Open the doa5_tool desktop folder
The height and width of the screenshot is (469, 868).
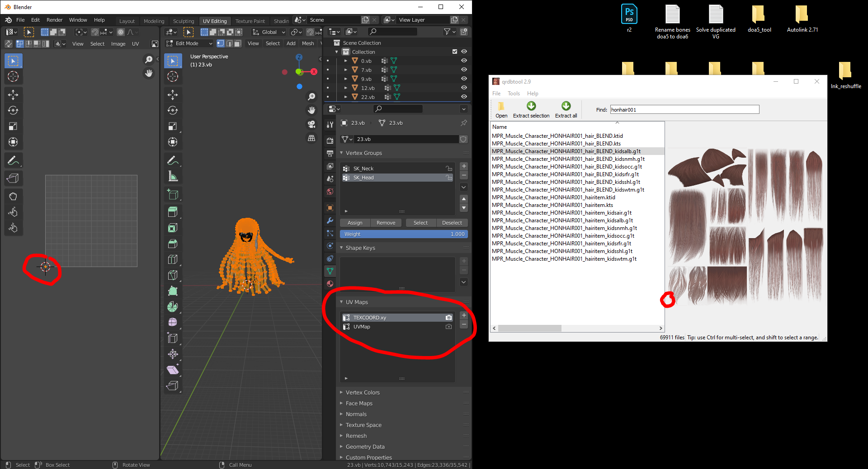coord(759,19)
